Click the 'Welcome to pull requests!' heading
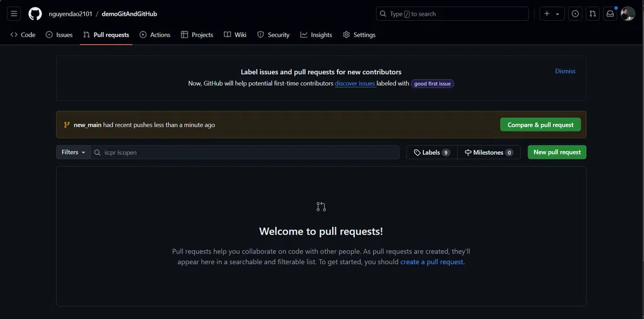644x319 pixels. pos(321,231)
